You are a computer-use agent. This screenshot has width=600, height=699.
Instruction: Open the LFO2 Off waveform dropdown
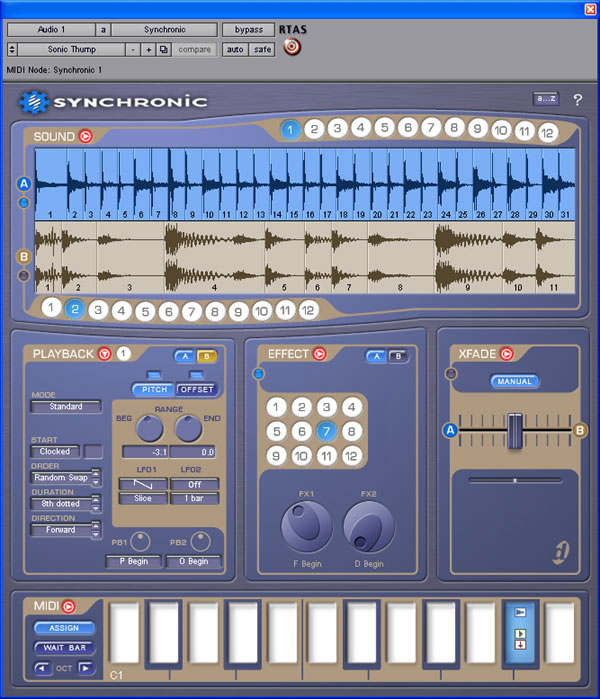click(x=195, y=484)
